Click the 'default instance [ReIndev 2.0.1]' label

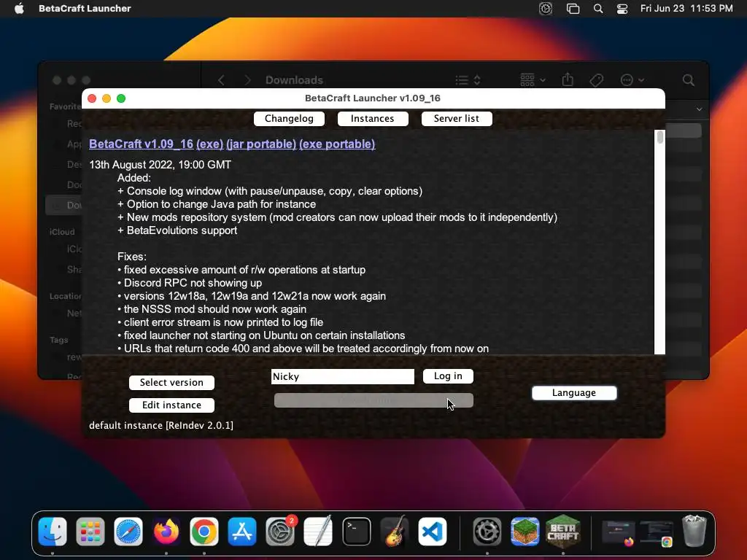(x=161, y=425)
